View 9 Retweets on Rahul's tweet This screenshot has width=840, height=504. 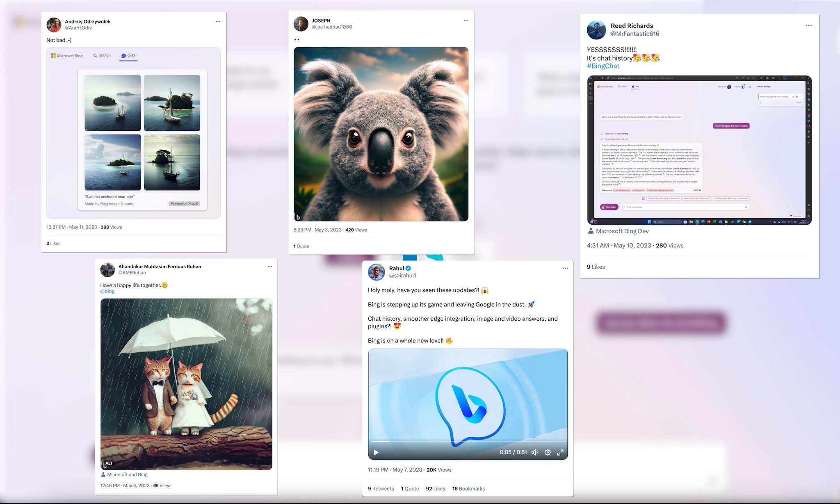tap(381, 489)
